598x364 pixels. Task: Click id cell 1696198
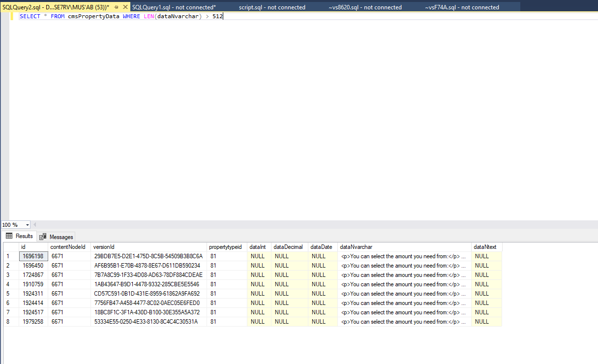(33, 256)
